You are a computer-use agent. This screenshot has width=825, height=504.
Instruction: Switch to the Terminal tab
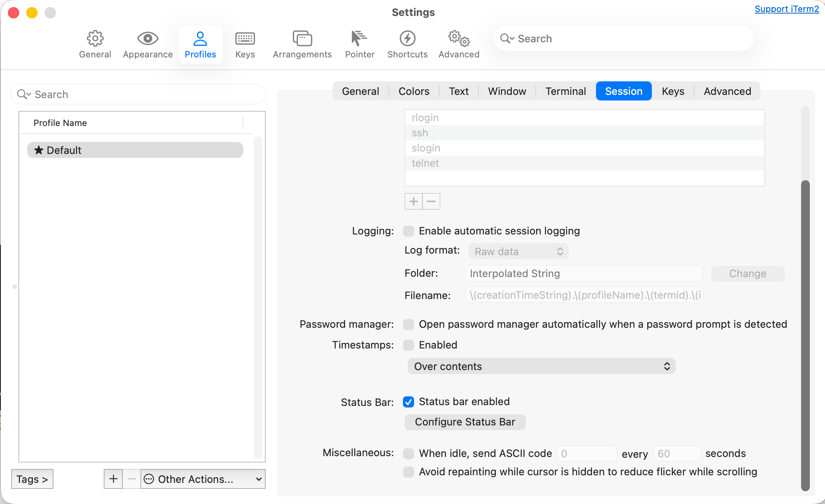pos(565,91)
